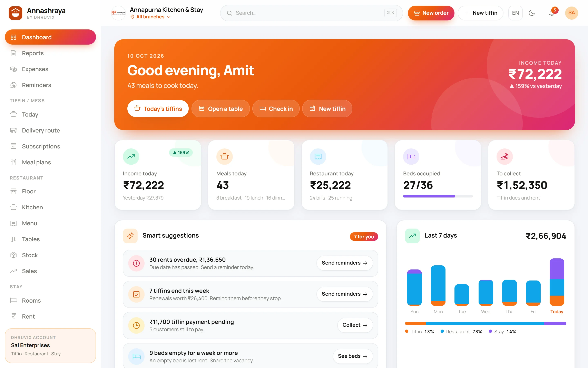588x368 pixels.
Task: Focus the Search input field
Action: [312, 13]
